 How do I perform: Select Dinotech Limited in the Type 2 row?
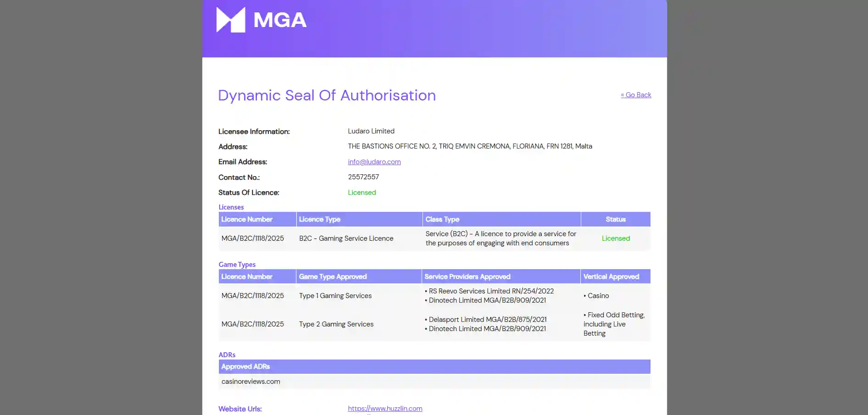tap(487, 329)
